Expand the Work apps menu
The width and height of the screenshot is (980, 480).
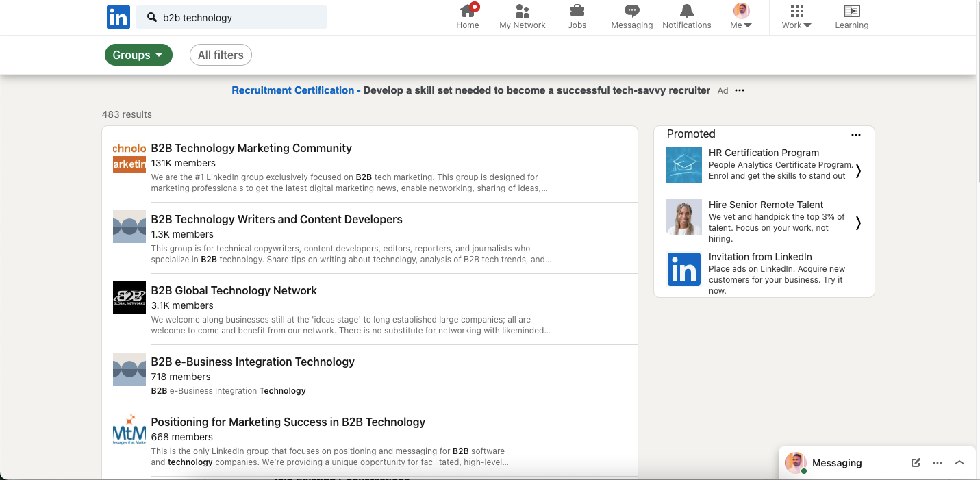[x=796, y=16]
